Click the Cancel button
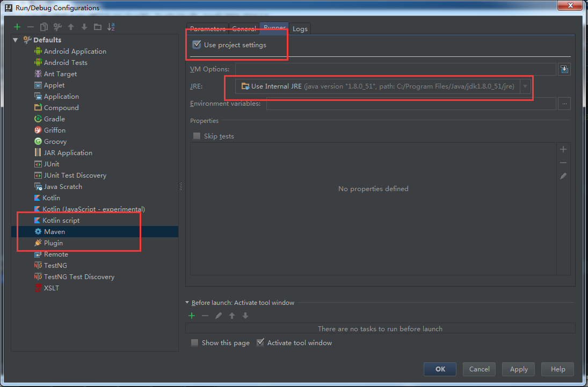 click(479, 369)
